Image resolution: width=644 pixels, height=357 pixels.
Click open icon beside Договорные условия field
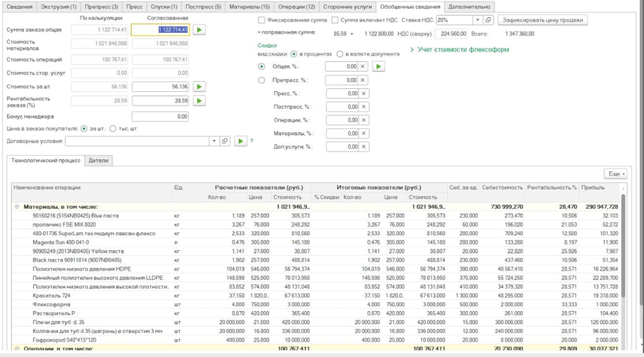tap(224, 141)
